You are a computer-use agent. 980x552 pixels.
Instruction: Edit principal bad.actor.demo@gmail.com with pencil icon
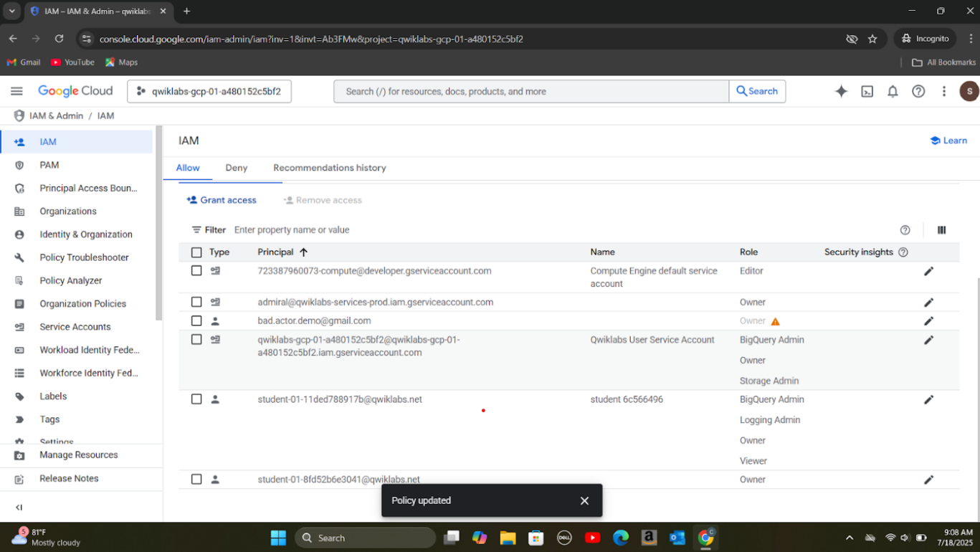coord(928,321)
